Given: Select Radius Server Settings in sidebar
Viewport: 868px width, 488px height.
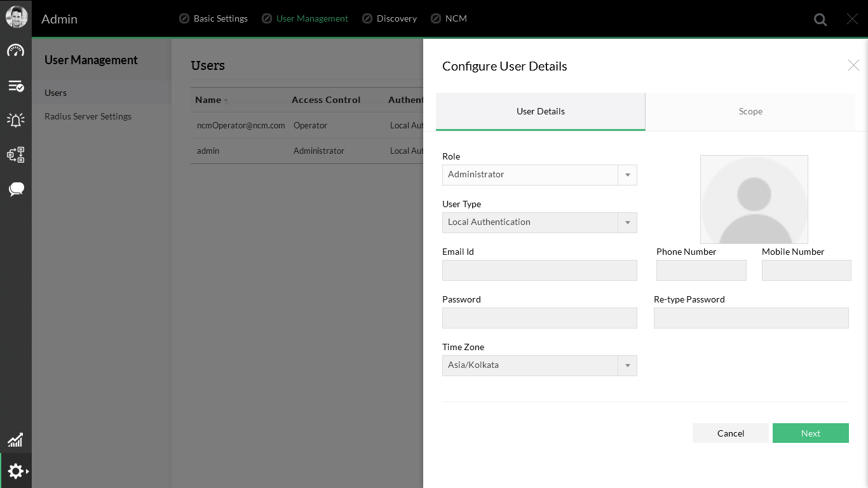Looking at the screenshot, I should click(87, 116).
